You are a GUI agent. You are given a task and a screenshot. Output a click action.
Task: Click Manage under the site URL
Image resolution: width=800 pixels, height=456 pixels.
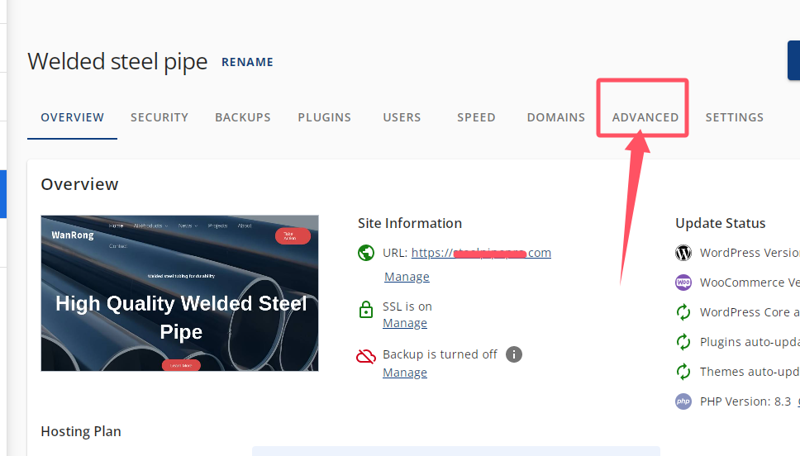click(406, 277)
